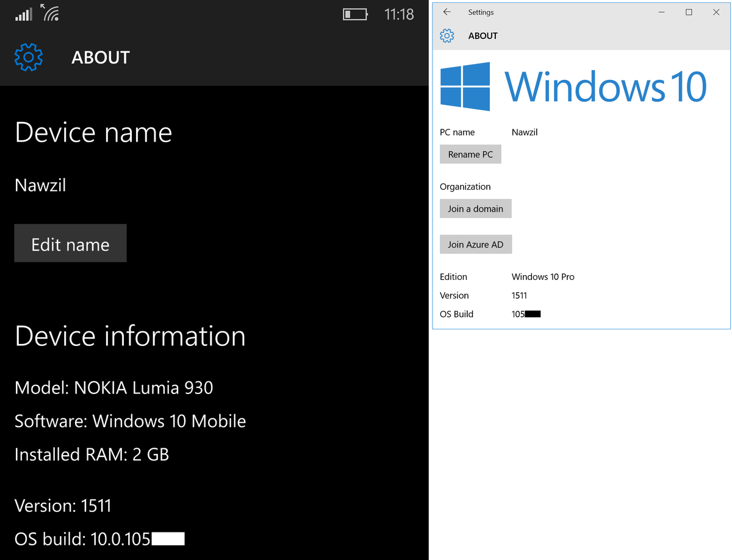The height and width of the screenshot is (560, 732).
Task: Click Join Azure AD
Action: point(476,244)
